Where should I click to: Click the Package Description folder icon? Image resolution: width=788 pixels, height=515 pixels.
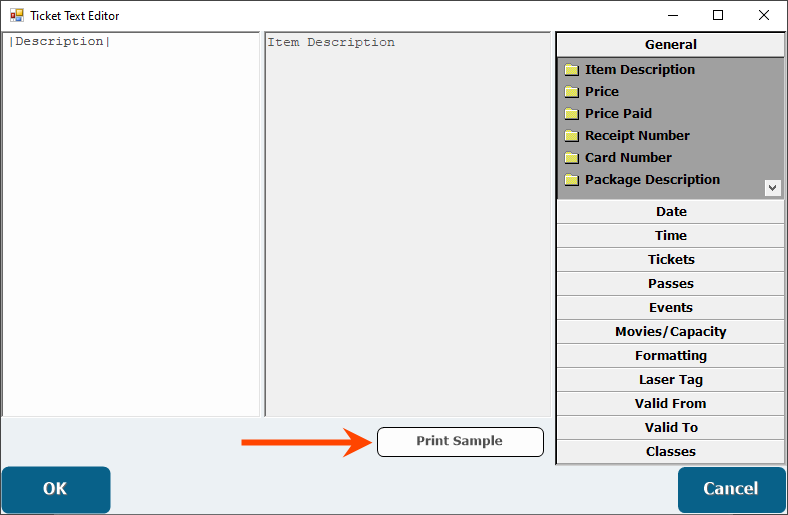(571, 180)
